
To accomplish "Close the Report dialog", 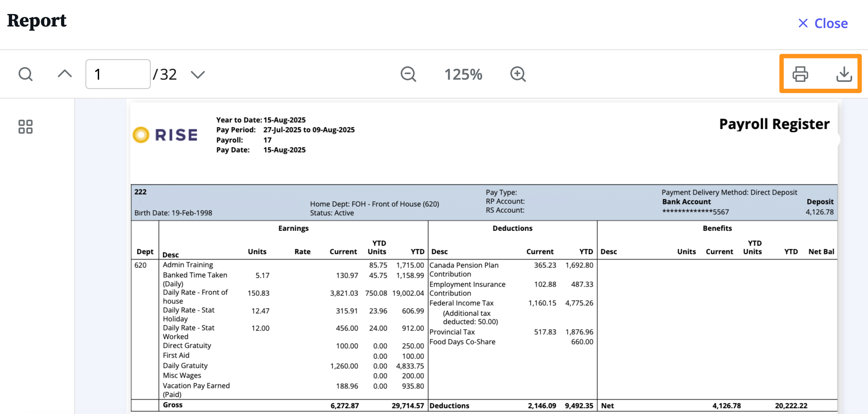I will click(x=823, y=23).
